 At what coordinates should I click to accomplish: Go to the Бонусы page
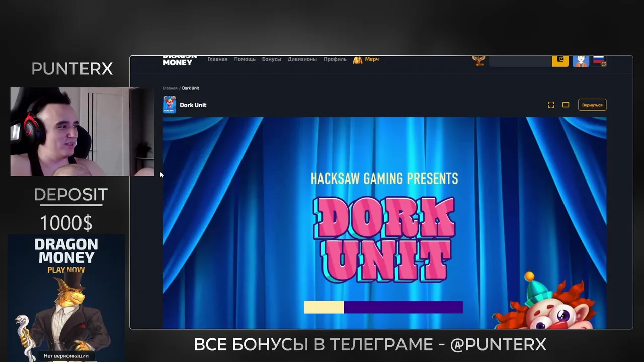point(272,59)
